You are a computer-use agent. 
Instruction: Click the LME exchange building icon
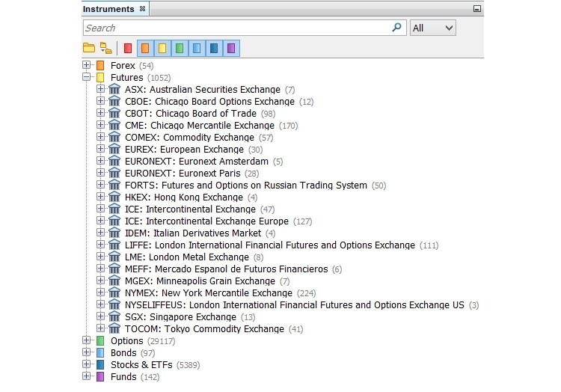click(x=114, y=257)
